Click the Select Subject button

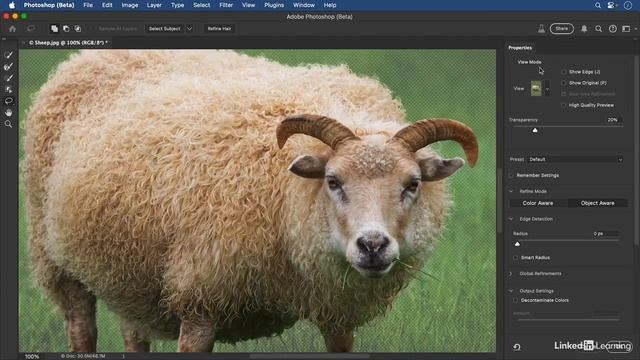pyautogui.click(x=164, y=29)
